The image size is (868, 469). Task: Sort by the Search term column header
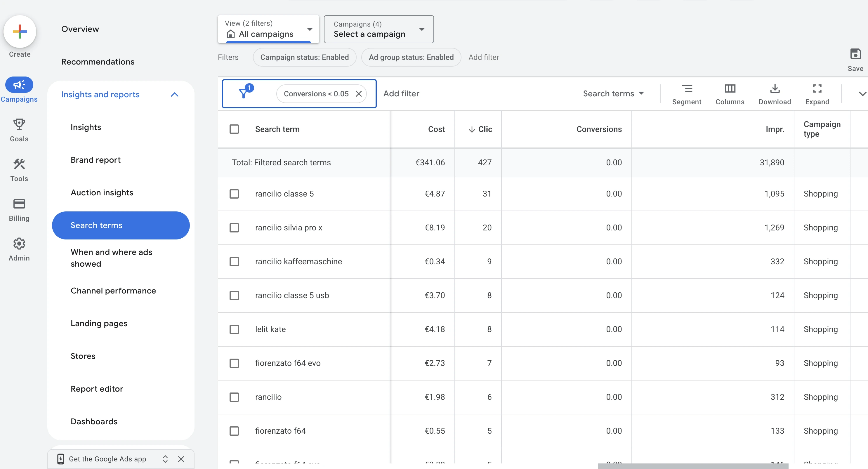click(x=277, y=129)
